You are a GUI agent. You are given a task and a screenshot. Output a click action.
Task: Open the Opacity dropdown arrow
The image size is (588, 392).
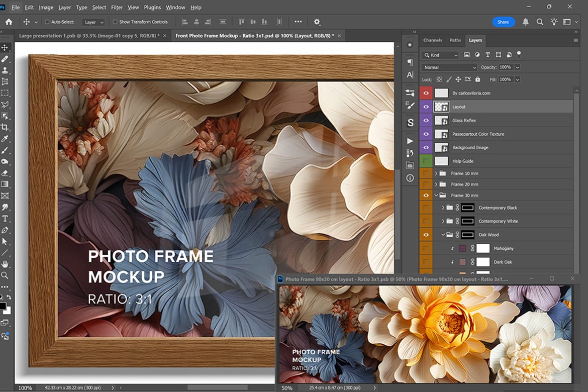(x=517, y=67)
